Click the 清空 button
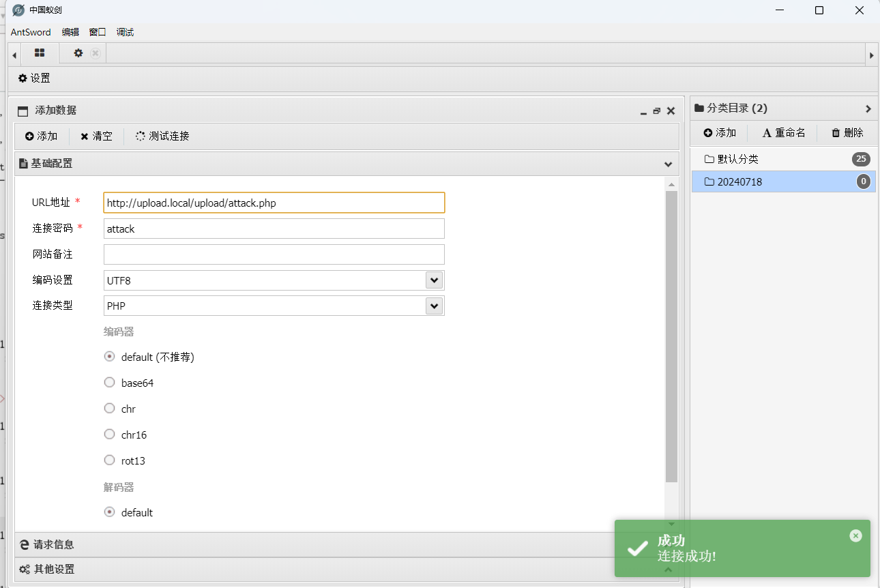Screen dimensions: 880x588 tap(96, 136)
